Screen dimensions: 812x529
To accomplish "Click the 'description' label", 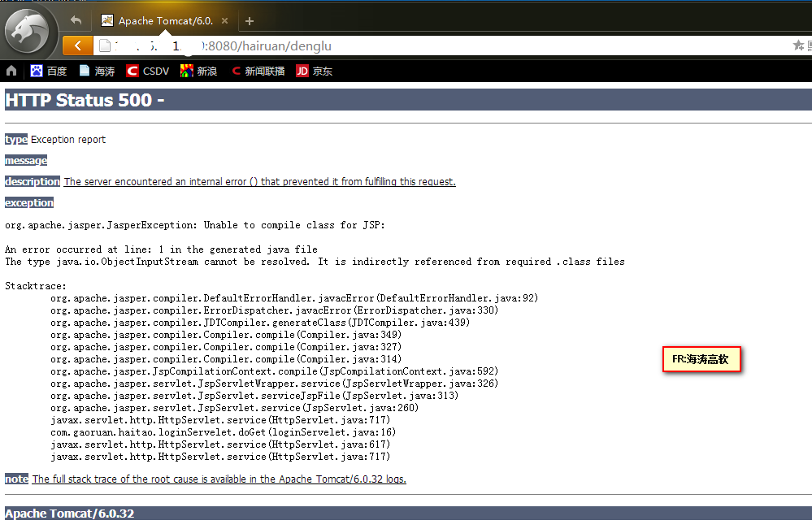I will tap(33, 182).
